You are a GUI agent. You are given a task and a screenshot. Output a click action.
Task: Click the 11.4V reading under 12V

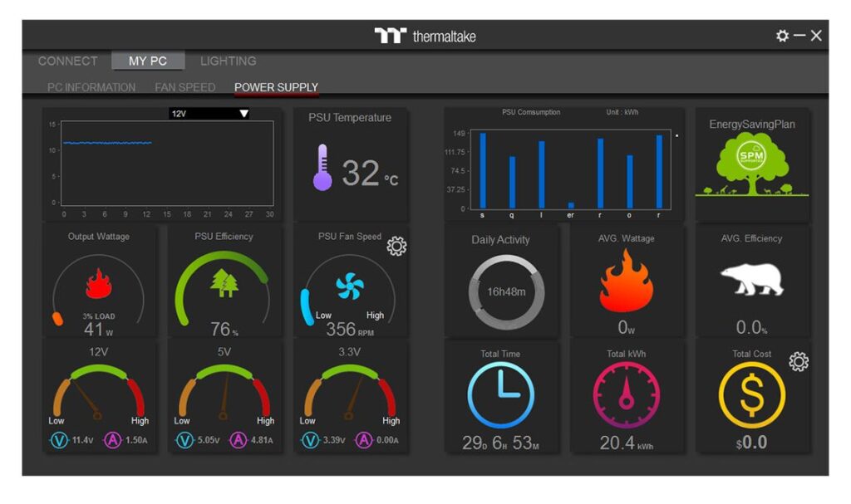click(82, 440)
